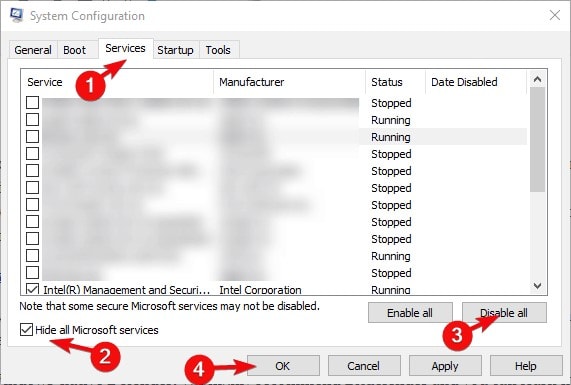Click the scrollbar down arrow
The width and height of the screenshot is (571, 385).
[x=537, y=286]
